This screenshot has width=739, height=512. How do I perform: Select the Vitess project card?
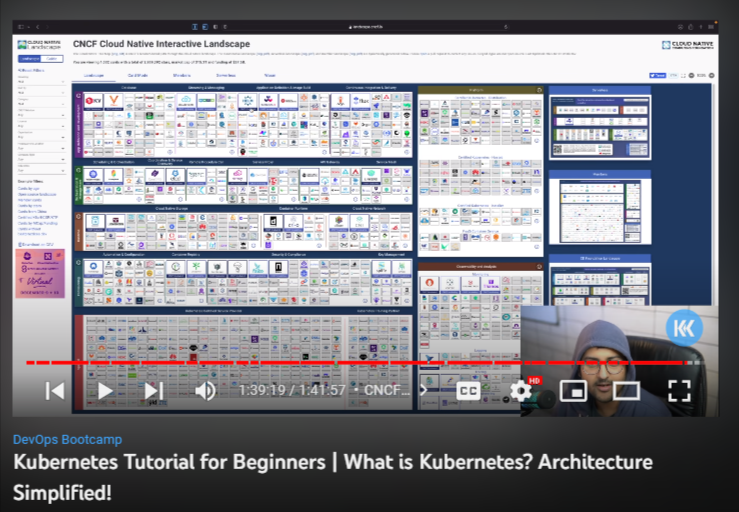[x=113, y=101]
